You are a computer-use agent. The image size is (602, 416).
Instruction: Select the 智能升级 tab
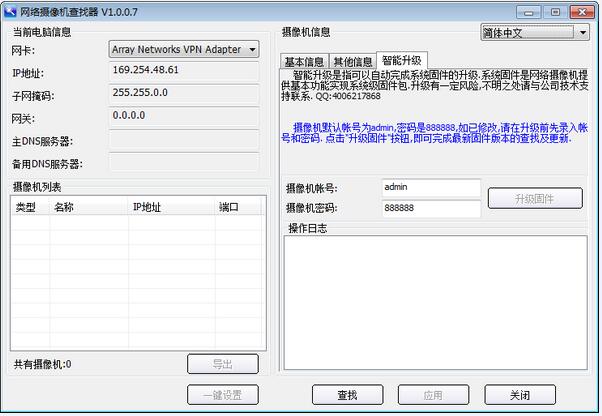pos(402,60)
